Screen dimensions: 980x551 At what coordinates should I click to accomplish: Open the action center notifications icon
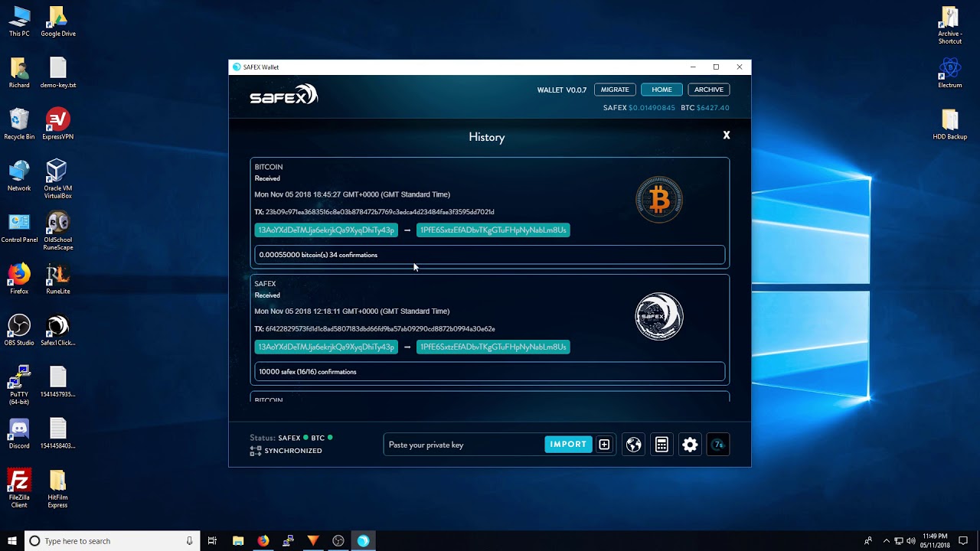coord(963,541)
